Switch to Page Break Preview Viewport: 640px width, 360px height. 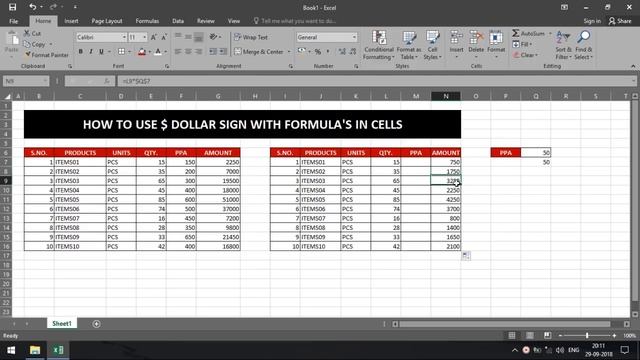pyautogui.click(x=547, y=336)
